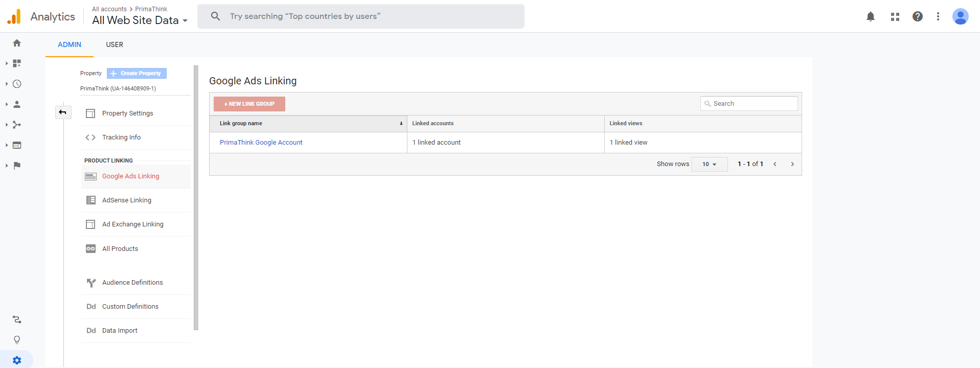
Task: Open Audience Definitions menu item
Action: (136, 283)
